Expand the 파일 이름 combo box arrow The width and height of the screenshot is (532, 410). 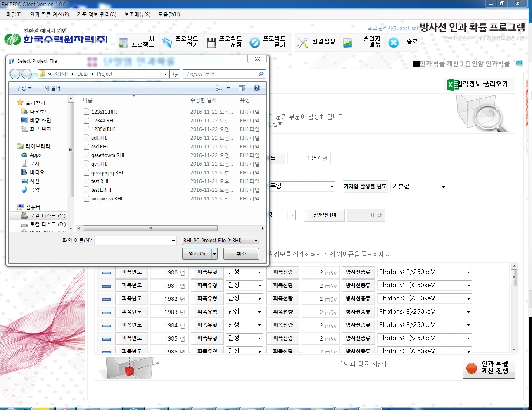point(173,241)
